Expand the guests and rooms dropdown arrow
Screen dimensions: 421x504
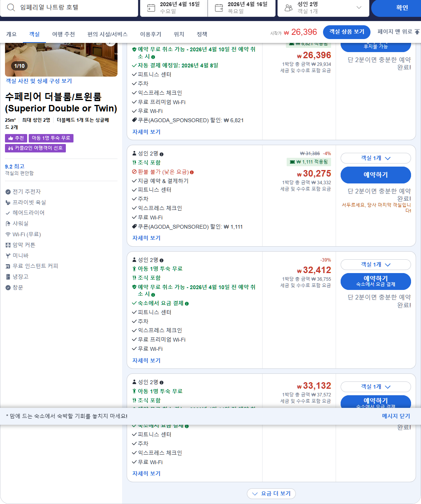[359, 7]
